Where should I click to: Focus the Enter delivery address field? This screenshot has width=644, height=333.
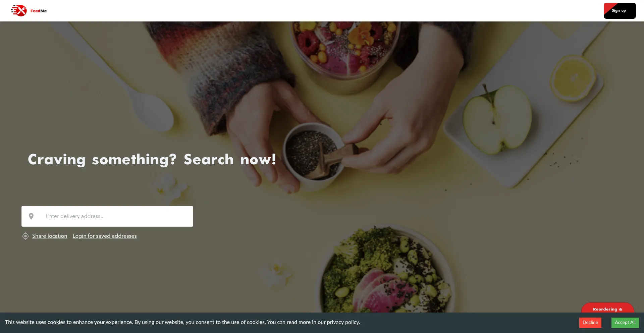click(x=107, y=216)
